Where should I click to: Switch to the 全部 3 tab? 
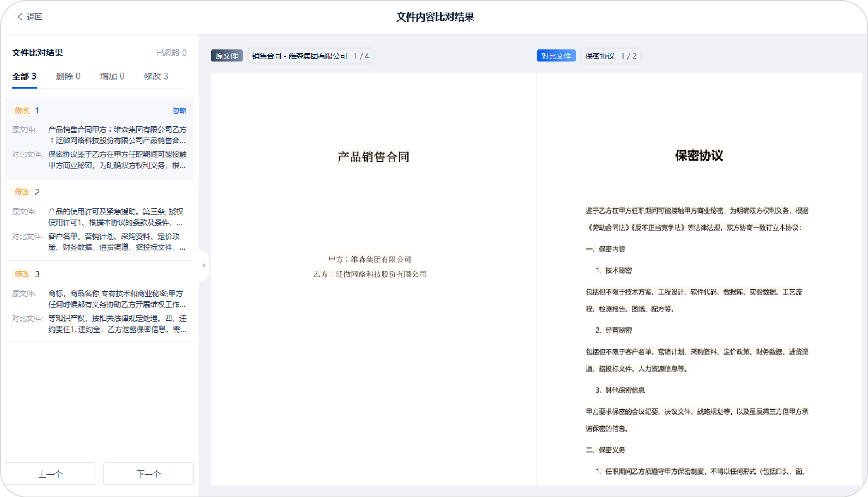[24, 77]
